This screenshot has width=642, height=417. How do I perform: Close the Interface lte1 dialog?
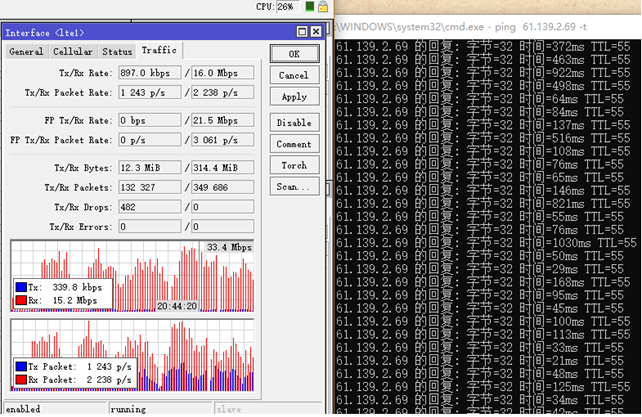point(317,32)
